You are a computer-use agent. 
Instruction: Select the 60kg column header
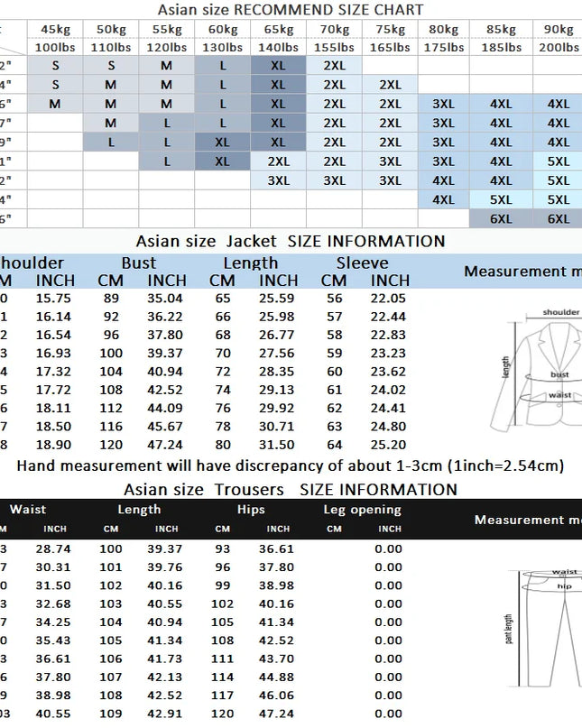point(223,29)
